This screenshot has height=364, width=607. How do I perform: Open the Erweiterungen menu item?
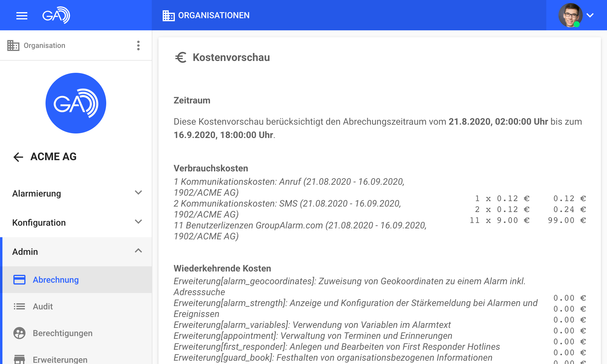pyautogui.click(x=60, y=359)
